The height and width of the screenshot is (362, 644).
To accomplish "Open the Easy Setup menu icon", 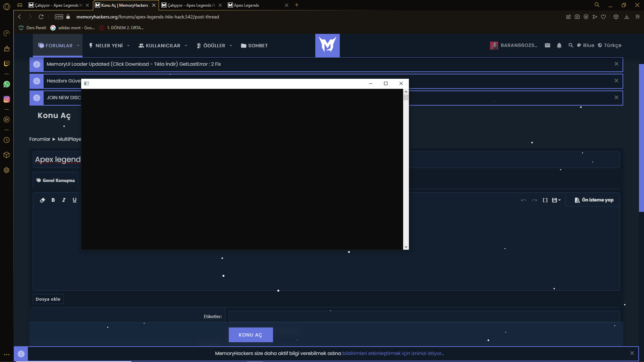I will (638, 17).
